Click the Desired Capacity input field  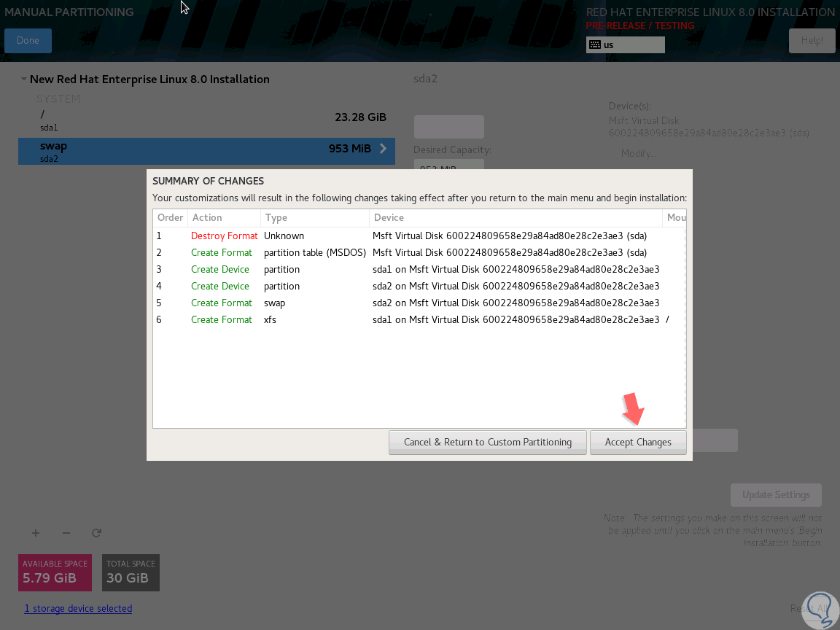(x=449, y=165)
